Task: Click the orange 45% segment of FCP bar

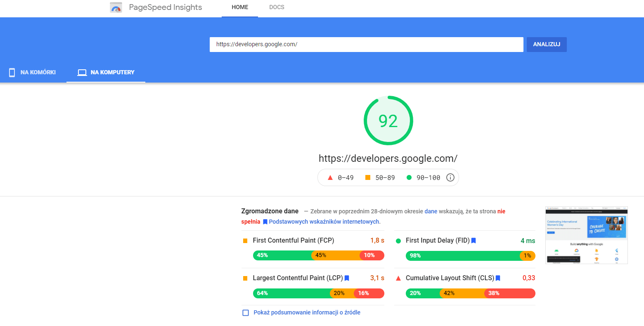Action: (x=336, y=255)
